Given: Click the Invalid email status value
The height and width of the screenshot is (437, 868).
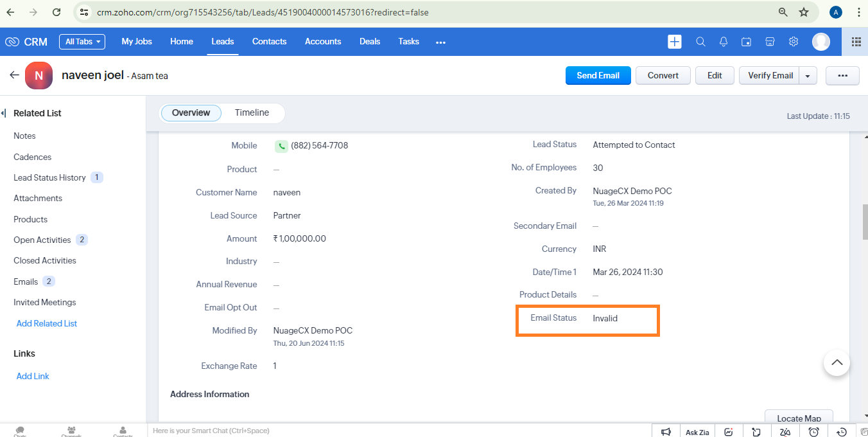Looking at the screenshot, I should [605, 318].
